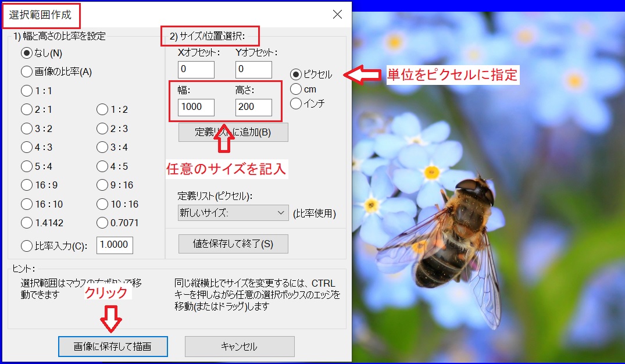The image size is (625, 364).
Task: Click 値を保存して終了(S)
Action: pyautogui.click(x=233, y=244)
